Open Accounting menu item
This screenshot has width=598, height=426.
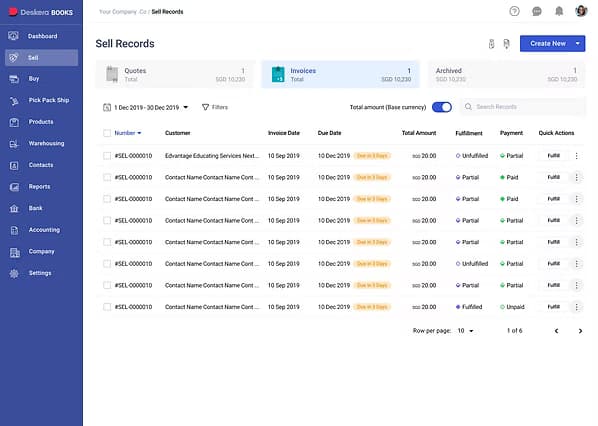pos(42,230)
